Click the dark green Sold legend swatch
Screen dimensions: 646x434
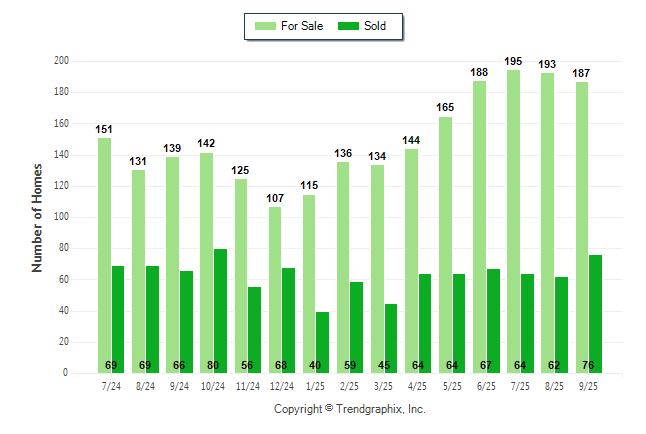click(x=351, y=26)
